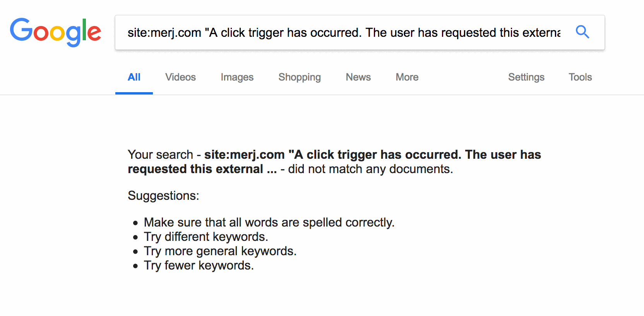Click the Google logo
This screenshot has height=316, width=644.
[56, 32]
